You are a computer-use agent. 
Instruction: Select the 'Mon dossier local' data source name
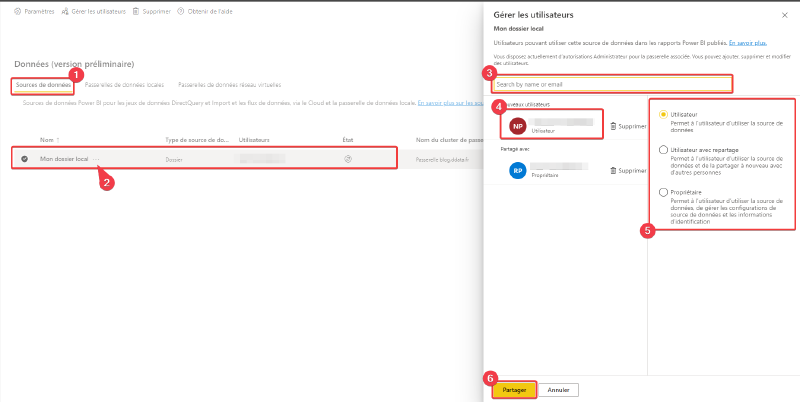[x=64, y=159]
